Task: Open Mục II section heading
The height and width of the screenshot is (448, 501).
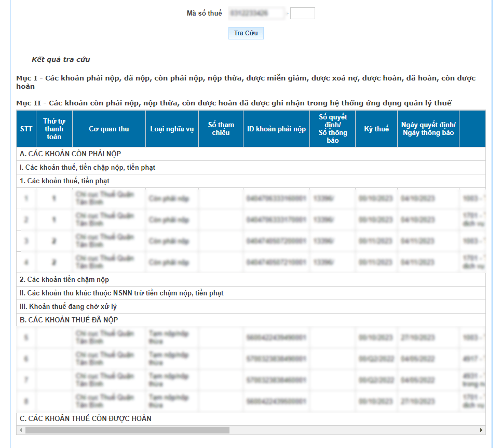Action: pyautogui.click(x=234, y=103)
